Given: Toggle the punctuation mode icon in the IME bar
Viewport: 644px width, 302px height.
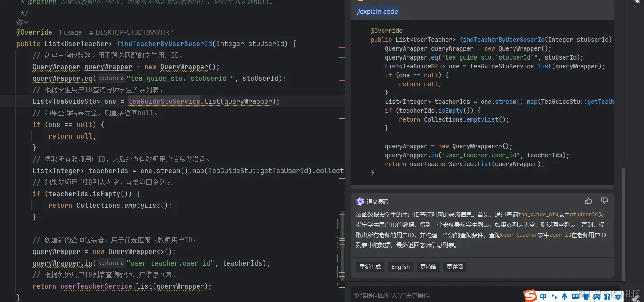Looking at the screenshot, I should click(x=554, y=296).
